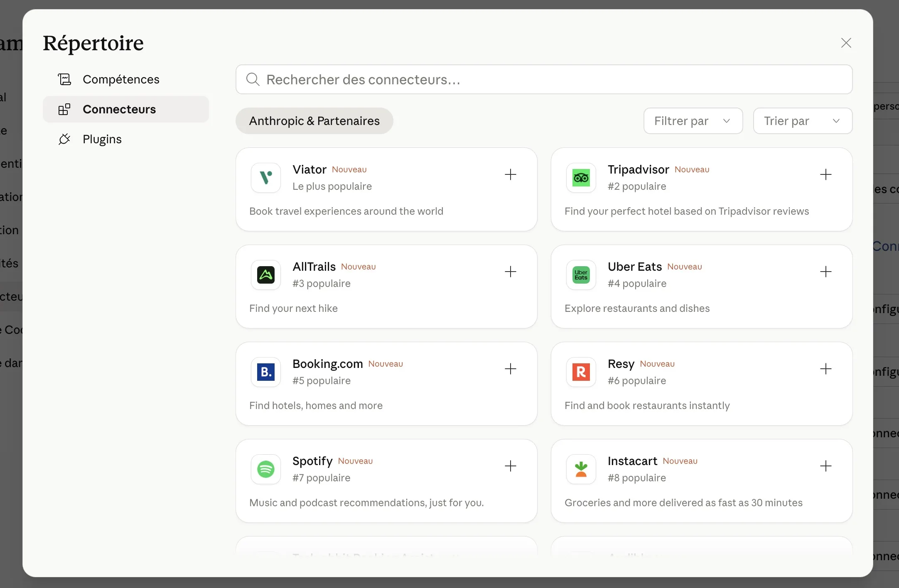The height and width of the screenshot is (588, 899).
Task: Focus the Rechercher des connecteurs search field
Action: (544, 79)
